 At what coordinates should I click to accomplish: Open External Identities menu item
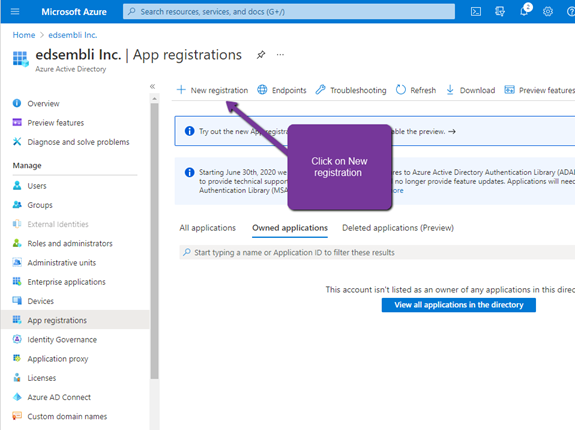pyautogui.click(x=58, y=224)
